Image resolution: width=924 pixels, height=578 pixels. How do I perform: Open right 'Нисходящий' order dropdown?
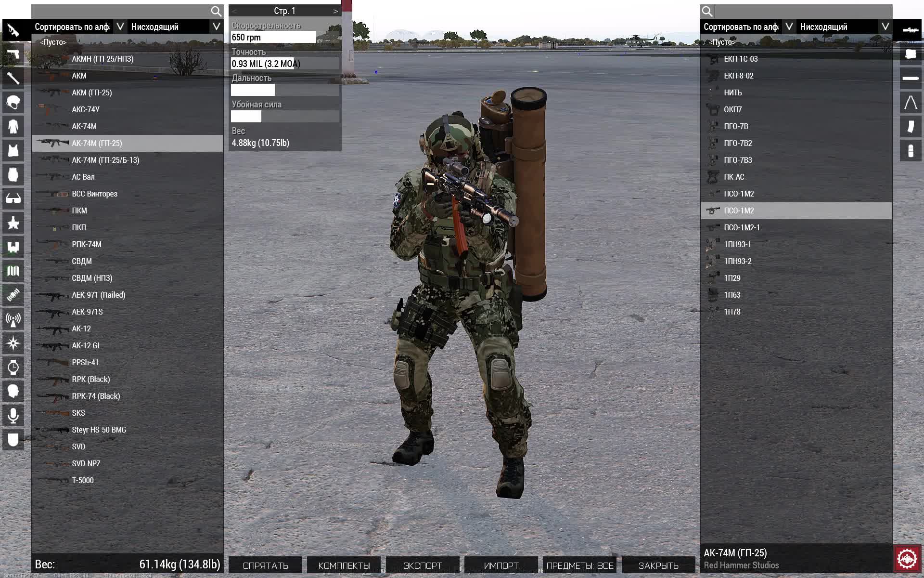(844, 26)
